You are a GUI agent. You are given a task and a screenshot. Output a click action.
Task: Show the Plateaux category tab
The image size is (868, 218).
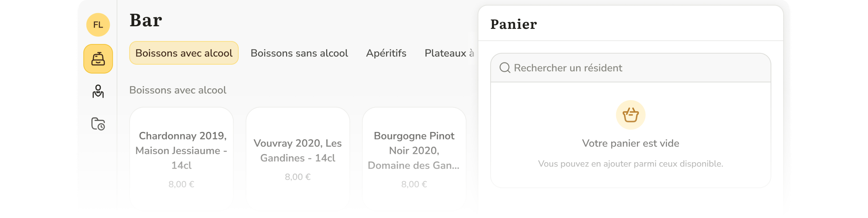click(x=449, y=53)
